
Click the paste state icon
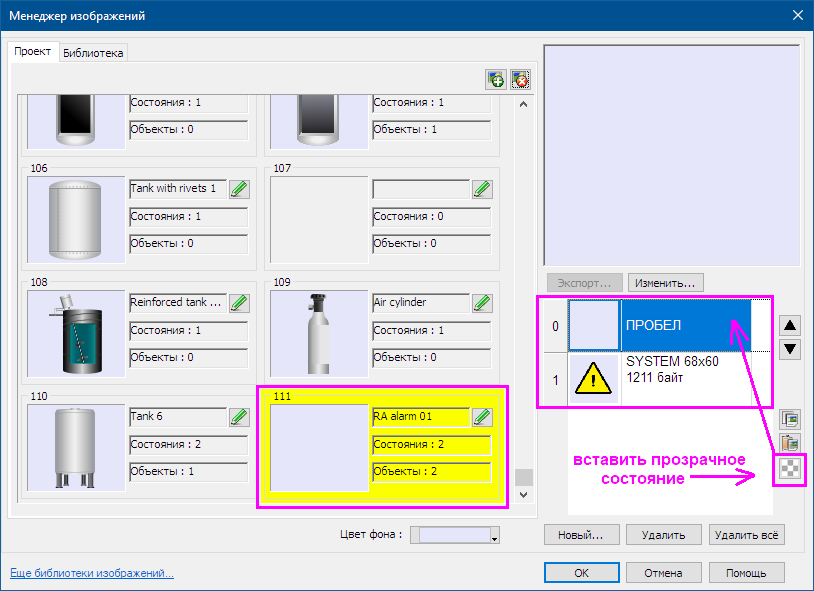pyautogui.click(x=790, y=443)
